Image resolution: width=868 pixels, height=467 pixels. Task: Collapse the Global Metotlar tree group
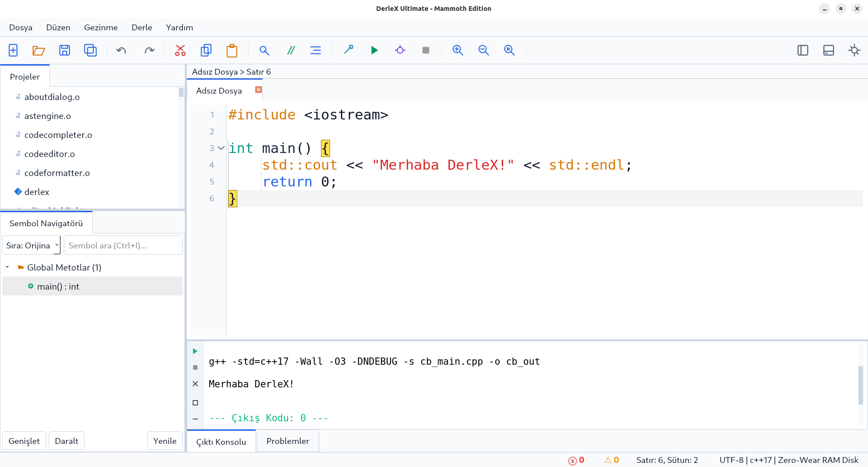pyautogui.click(x=7, y=267)
